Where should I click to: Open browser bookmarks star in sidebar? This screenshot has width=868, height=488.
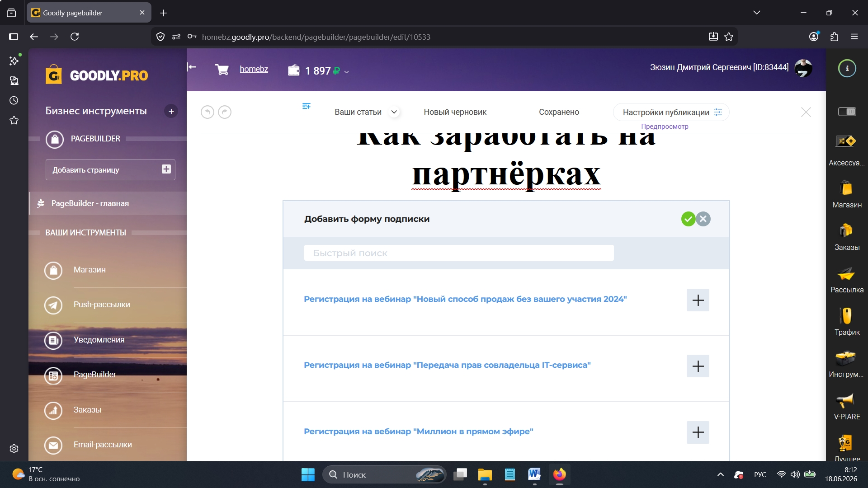point(14,120)
